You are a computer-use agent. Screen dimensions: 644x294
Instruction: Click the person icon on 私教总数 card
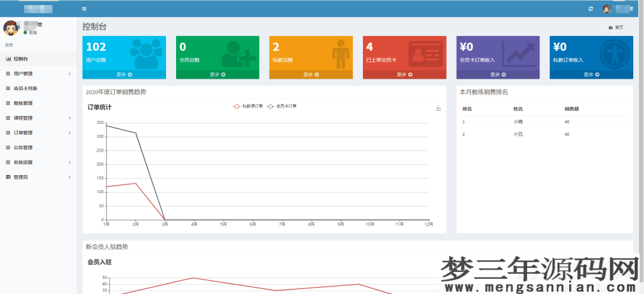(340, 54)
